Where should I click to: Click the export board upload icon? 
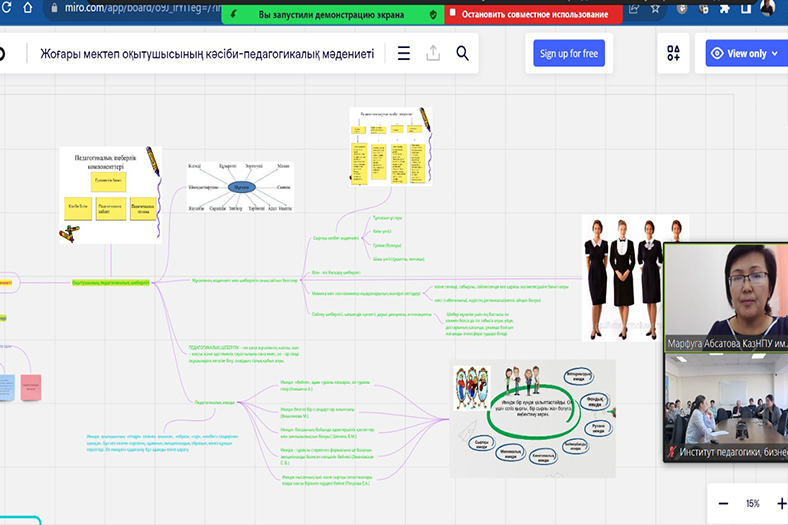pyautogui.click(x=433, y=54)
